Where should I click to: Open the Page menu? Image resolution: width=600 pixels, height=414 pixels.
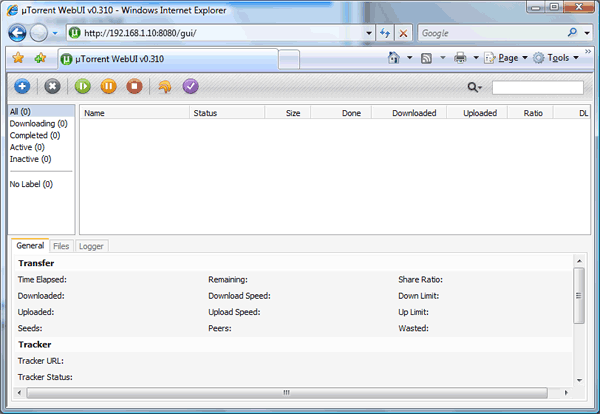[506, 58]
